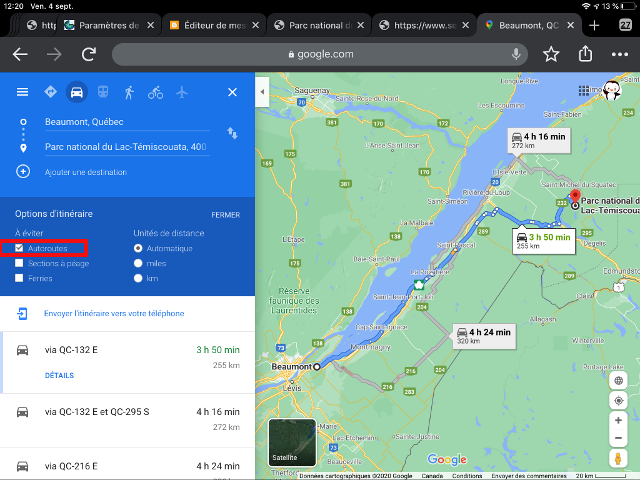Focus the google.com address bar
Viewport: 640px width, 480px height.
pyautogui.click(x=320, y=54)
